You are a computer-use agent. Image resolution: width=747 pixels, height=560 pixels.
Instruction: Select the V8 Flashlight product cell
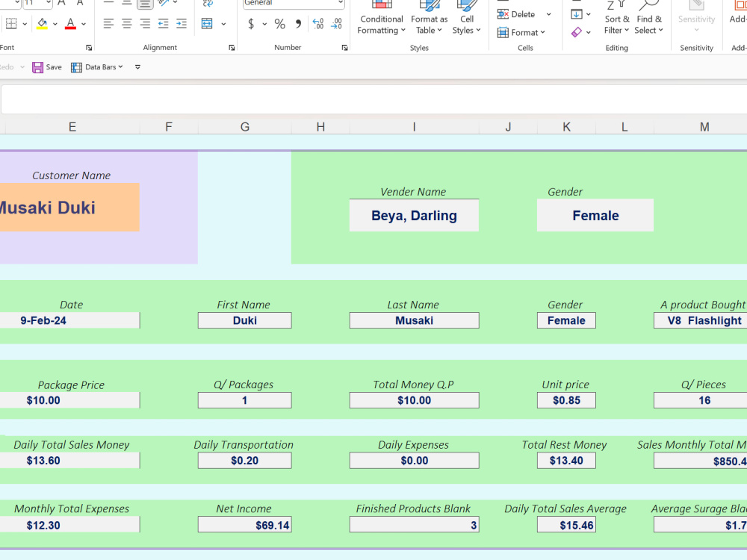pos(701,320)
